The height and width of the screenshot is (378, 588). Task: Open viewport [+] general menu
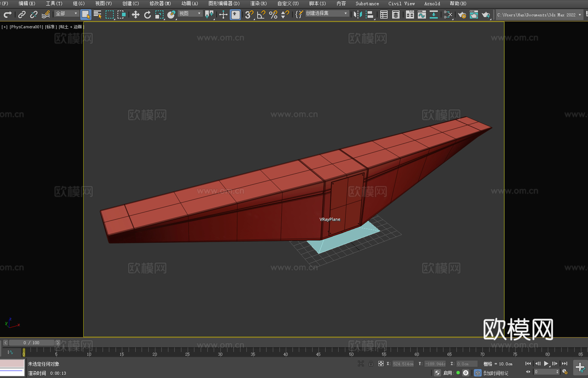[x=4, y=27]
